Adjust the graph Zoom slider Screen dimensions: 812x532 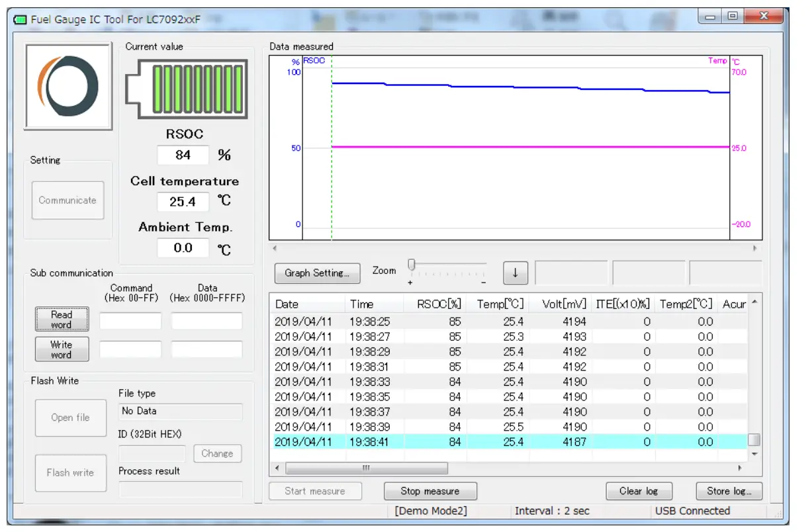pyautogui.click(x=412, y=265)
